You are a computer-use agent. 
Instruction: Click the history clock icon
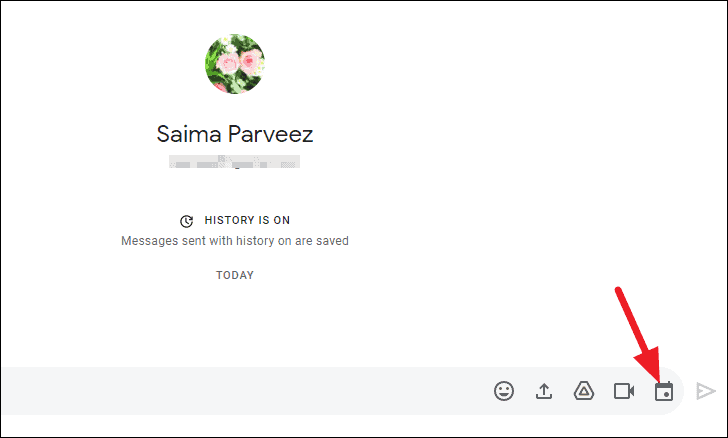[187, 221]
